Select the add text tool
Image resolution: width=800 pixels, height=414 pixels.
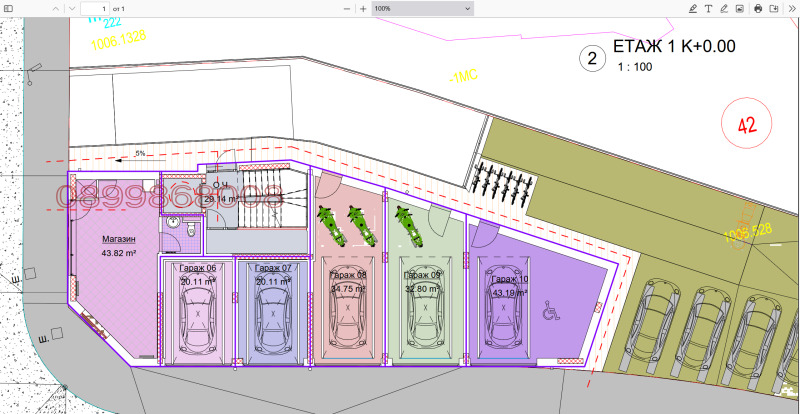coord(709,8)
